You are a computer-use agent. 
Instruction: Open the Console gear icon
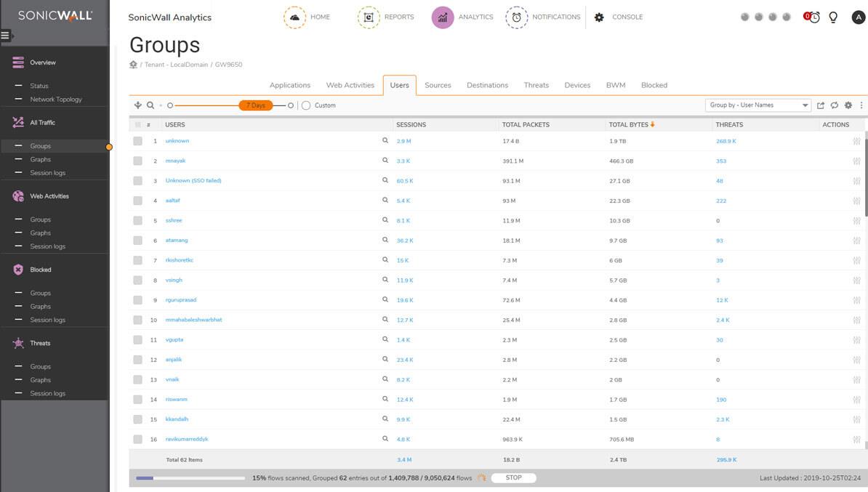click(599, 17)
